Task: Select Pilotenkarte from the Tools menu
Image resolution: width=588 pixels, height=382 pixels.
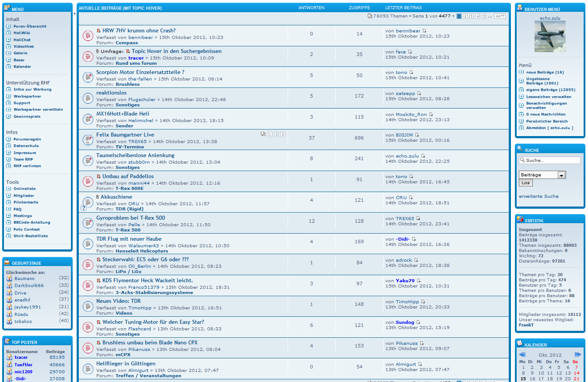Action: point(26,202)
